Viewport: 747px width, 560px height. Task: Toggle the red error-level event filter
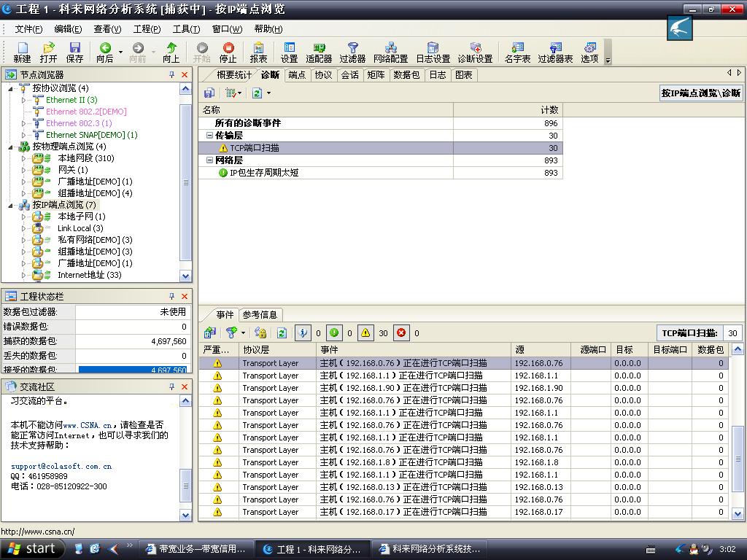pyautogui.click(x=401, y=333)
